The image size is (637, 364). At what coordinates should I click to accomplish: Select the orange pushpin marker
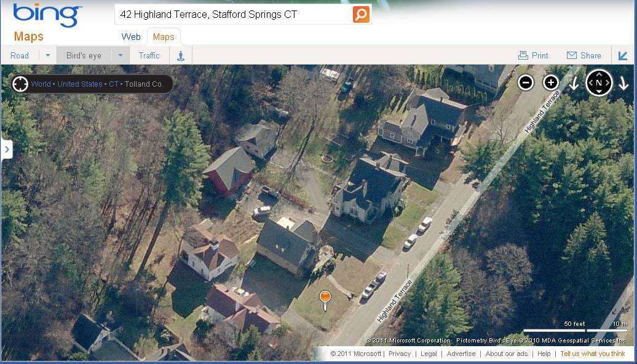[x=325, y=301]
